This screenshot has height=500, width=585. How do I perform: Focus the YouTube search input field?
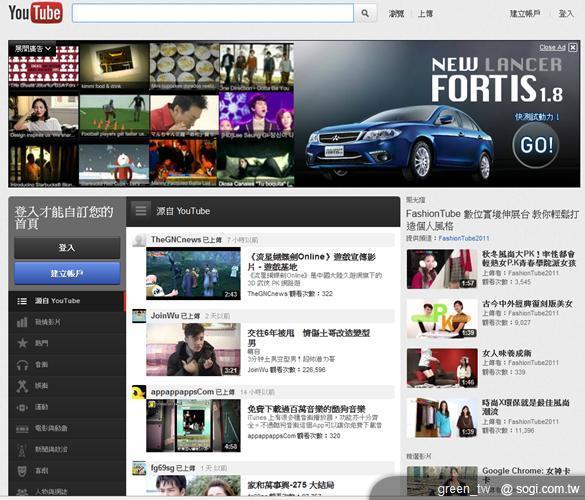[213, 13]
